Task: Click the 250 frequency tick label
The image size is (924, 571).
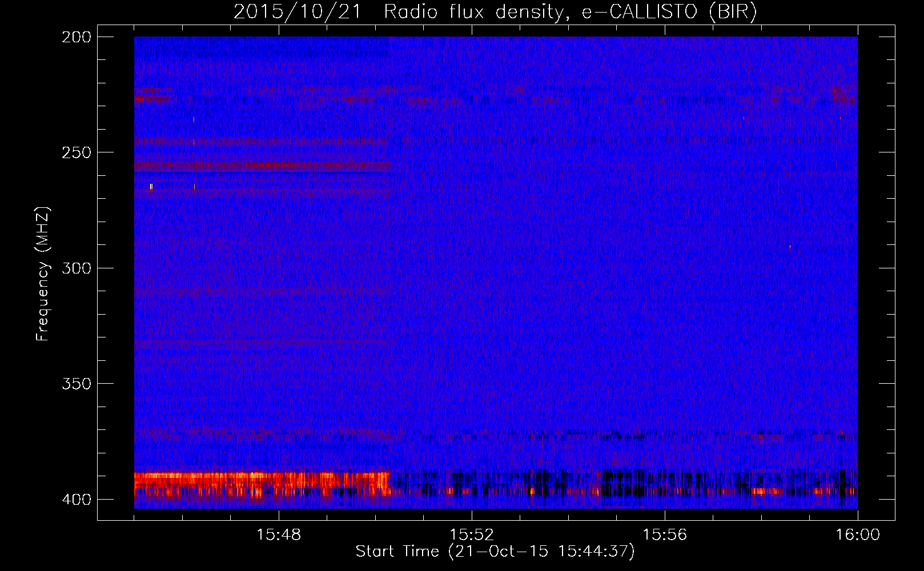Action: point(77,152)
